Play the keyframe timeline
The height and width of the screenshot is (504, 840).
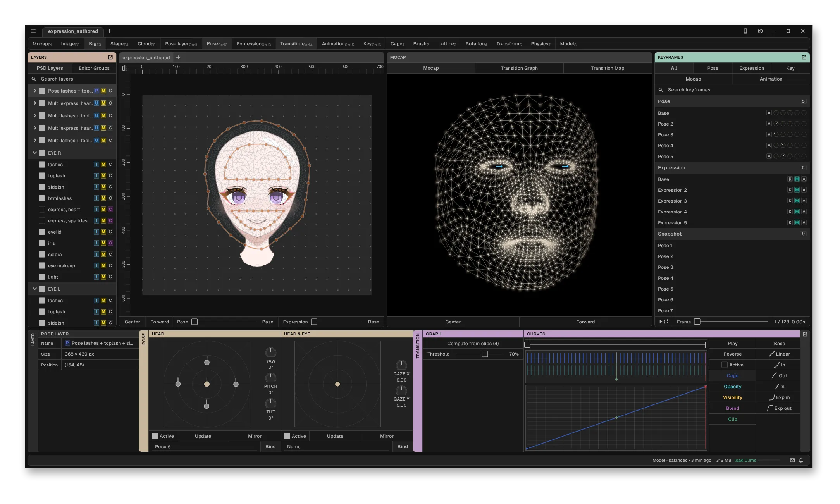pos(661,322)
